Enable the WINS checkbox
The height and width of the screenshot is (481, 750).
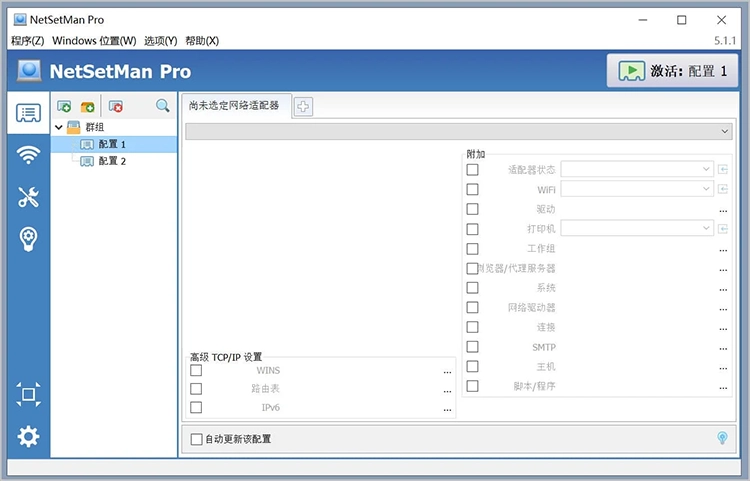[x=196, y=371]
